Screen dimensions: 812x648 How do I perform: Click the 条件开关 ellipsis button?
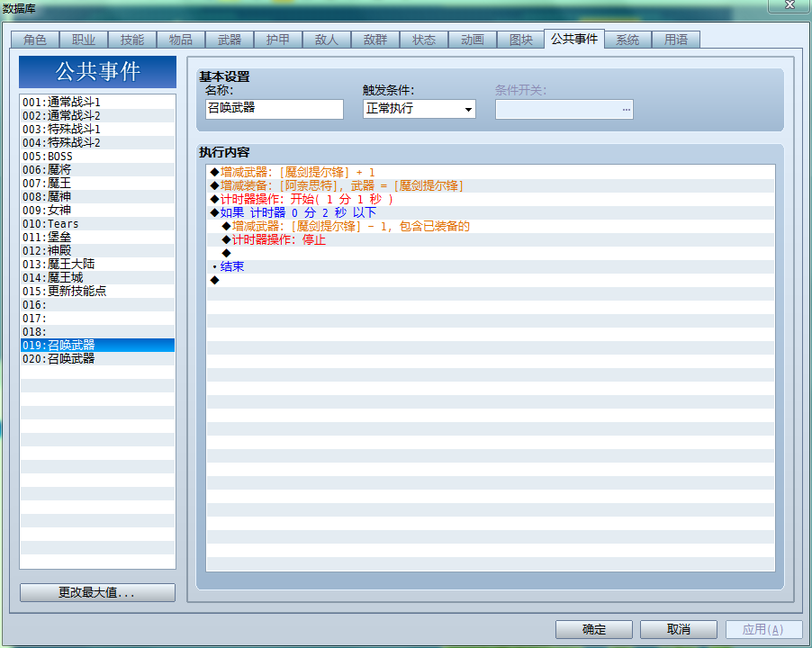coord(626,109)
